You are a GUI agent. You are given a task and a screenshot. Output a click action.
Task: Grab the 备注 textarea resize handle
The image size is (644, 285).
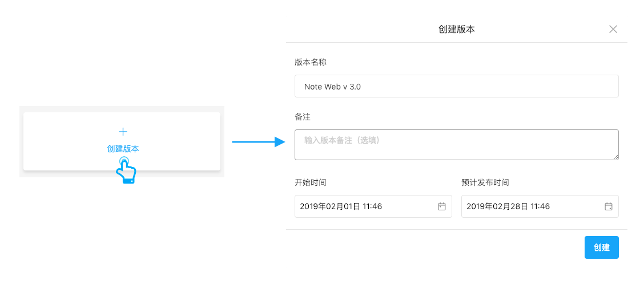[616, 157]
